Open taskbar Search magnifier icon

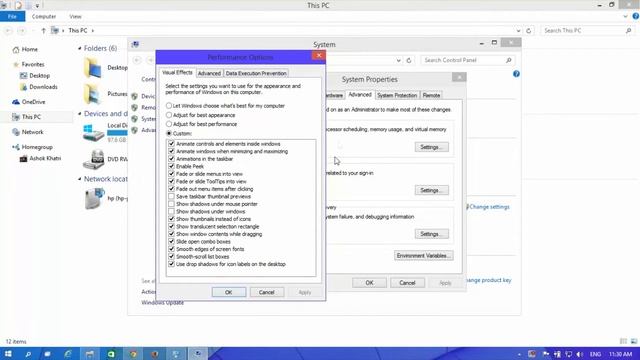click(x=28, y=354)
